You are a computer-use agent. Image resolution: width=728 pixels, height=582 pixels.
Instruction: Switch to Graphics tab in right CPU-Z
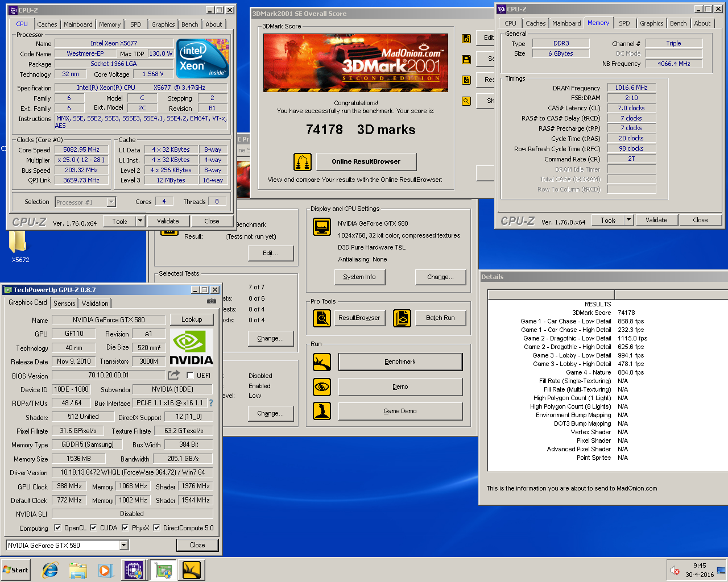tap(651, 23)
